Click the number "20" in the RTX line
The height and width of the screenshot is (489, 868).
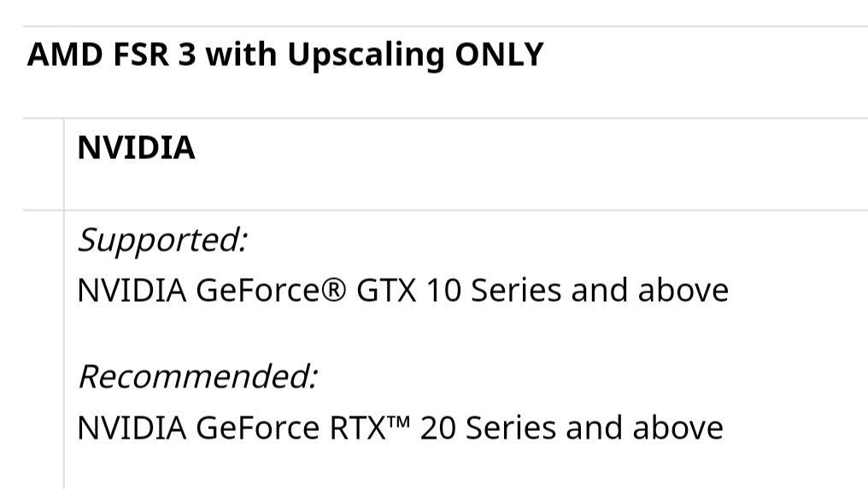coord(438,427)
